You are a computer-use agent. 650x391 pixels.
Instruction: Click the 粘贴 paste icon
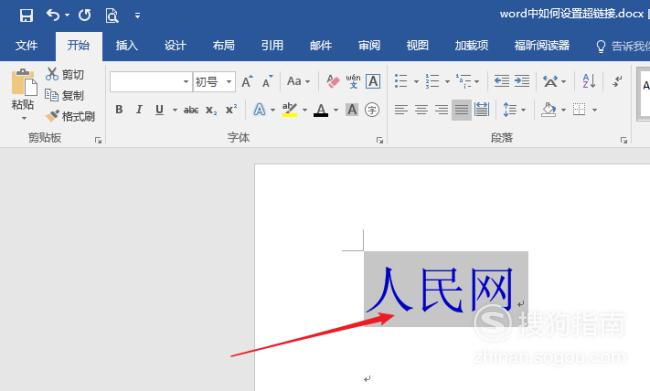(x=24, y=82)
